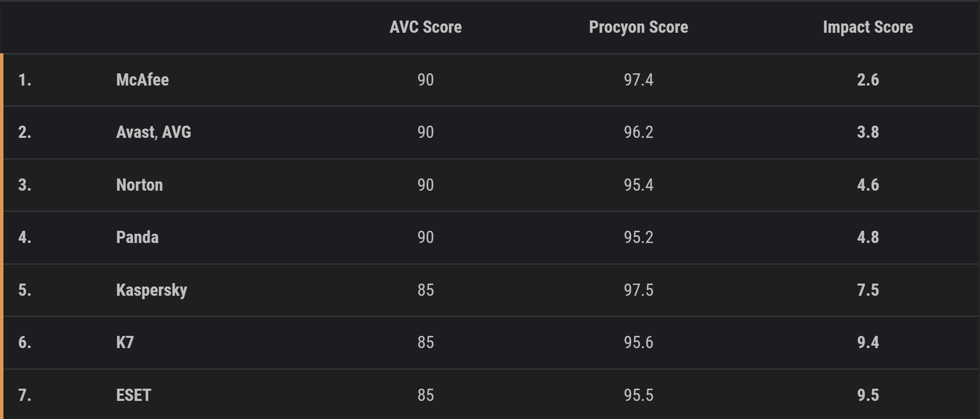Click the K7 row label
Viewport: 980px width, 419px height.
(125, 342)
